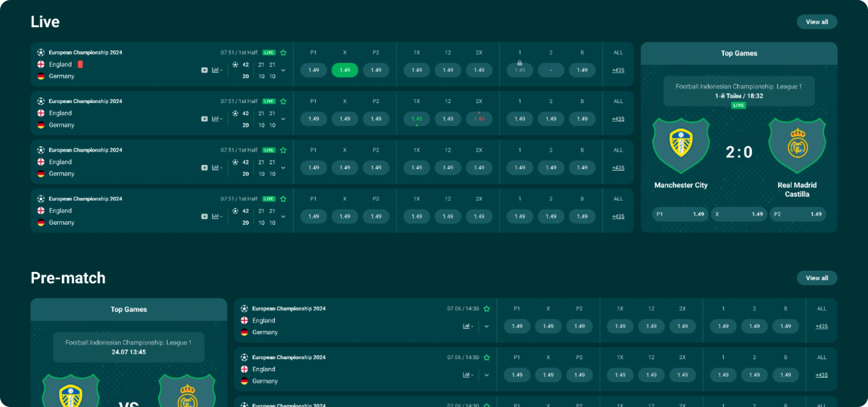Open Top Games header in Live section
This screenshot has width=868, height=407.
coord(739,53)
